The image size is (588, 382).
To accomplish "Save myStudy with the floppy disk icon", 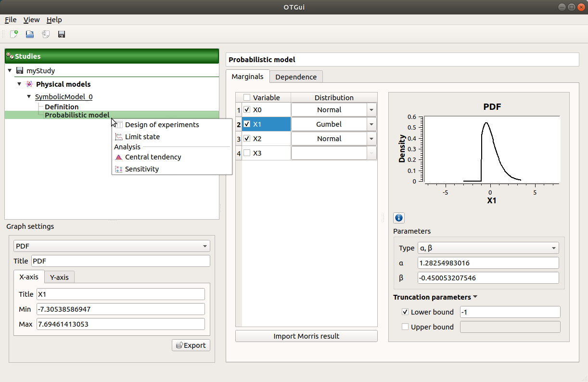I will pyautogui.click(x=61, y=34).
